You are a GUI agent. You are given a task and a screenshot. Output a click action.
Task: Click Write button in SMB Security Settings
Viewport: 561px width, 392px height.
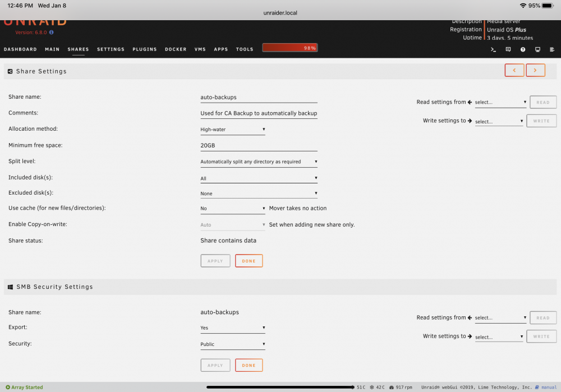(541, 336)
